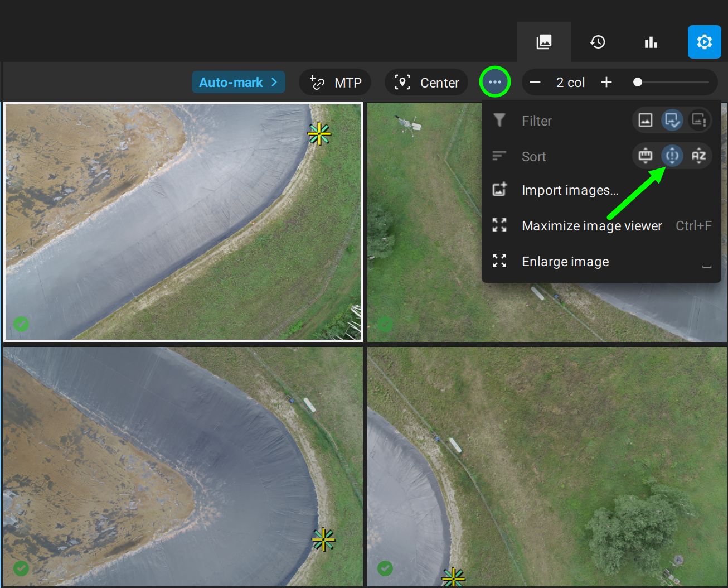The height and width of the screenshot is (588, 728).
Task: Filter to show all images
Action: click(x=646, y=121)
